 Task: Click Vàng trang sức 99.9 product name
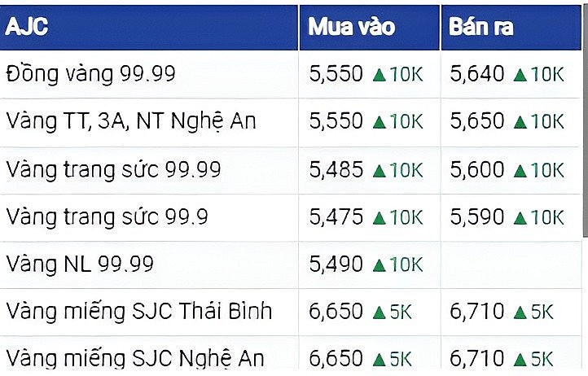107,217
